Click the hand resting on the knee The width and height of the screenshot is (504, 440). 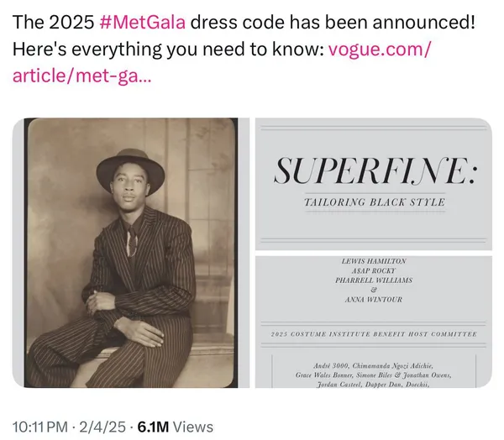coord(139,331)
